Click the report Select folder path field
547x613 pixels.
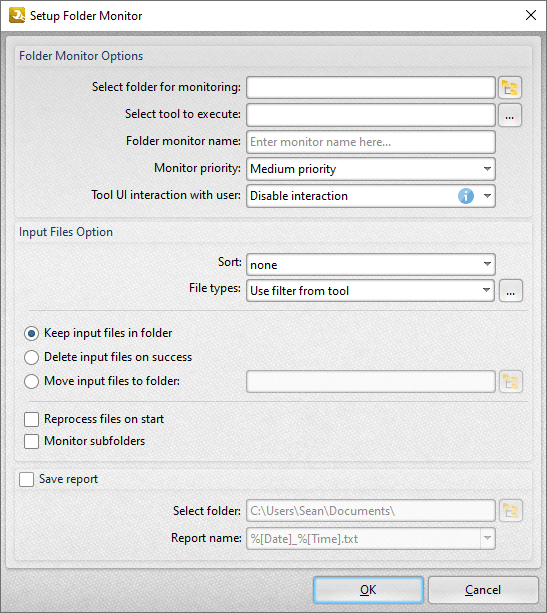371,511
